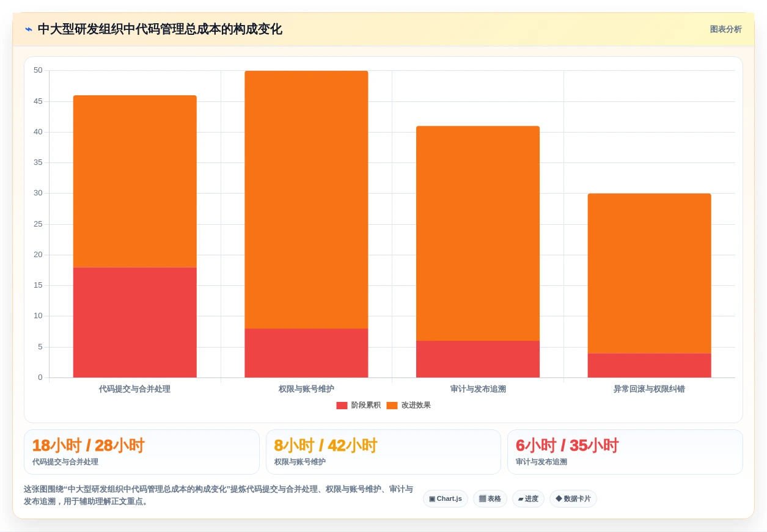Click the 进度 tag chip
Image resolution: width=767 pixels, height=532 pixels.
click(x=528, y=498)
